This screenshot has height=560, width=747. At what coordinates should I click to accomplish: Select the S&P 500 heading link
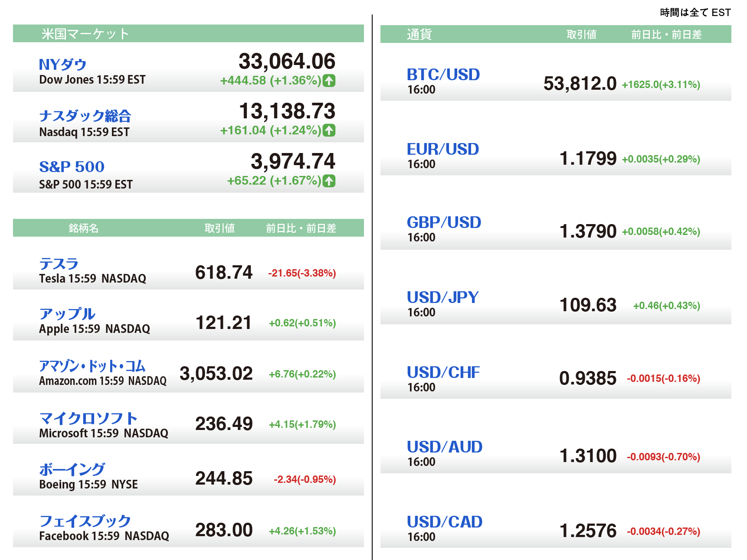click(x=72, y=166)
